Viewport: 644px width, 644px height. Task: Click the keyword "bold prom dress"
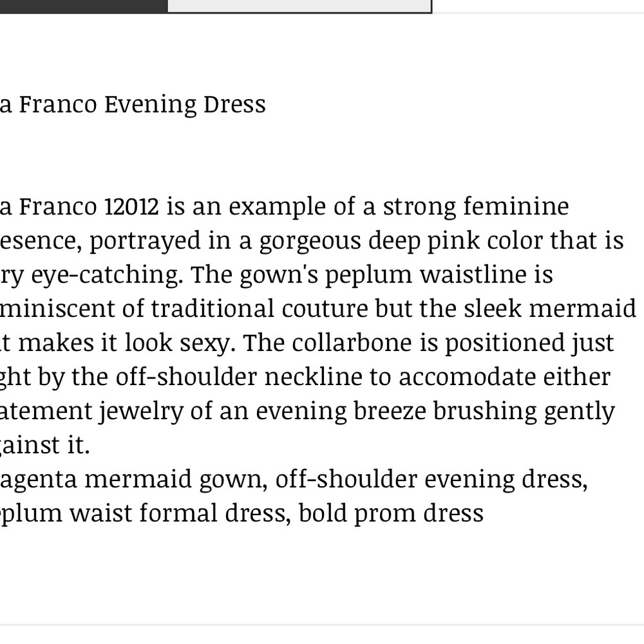[391, 514]
